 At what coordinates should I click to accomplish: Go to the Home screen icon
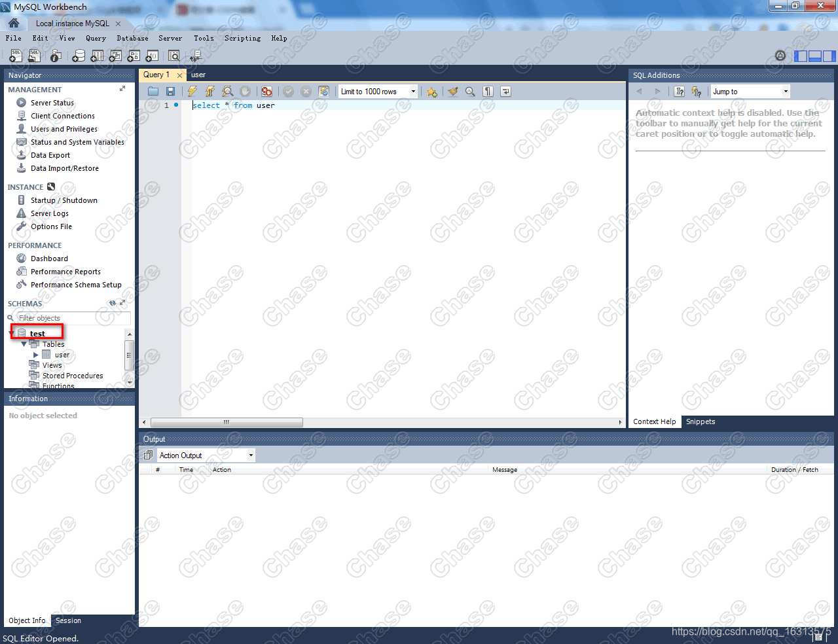coord(13,23)
